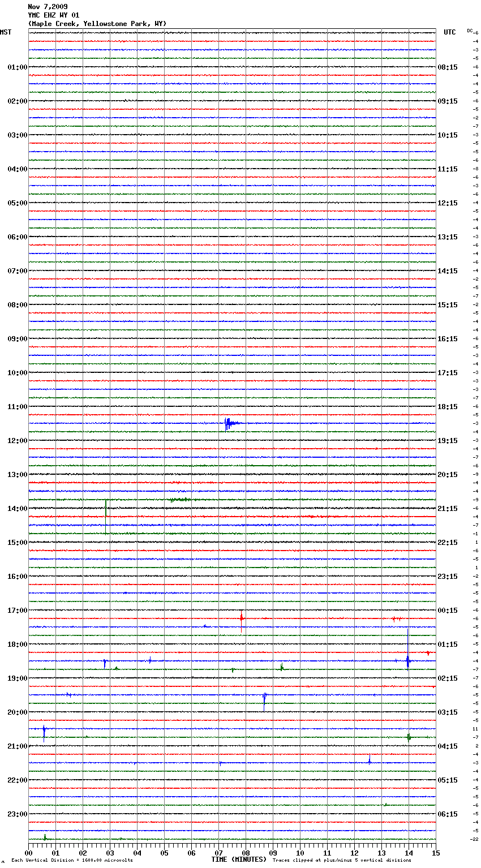
Task: Select the '14:00' MST time label
Action: 18,509
